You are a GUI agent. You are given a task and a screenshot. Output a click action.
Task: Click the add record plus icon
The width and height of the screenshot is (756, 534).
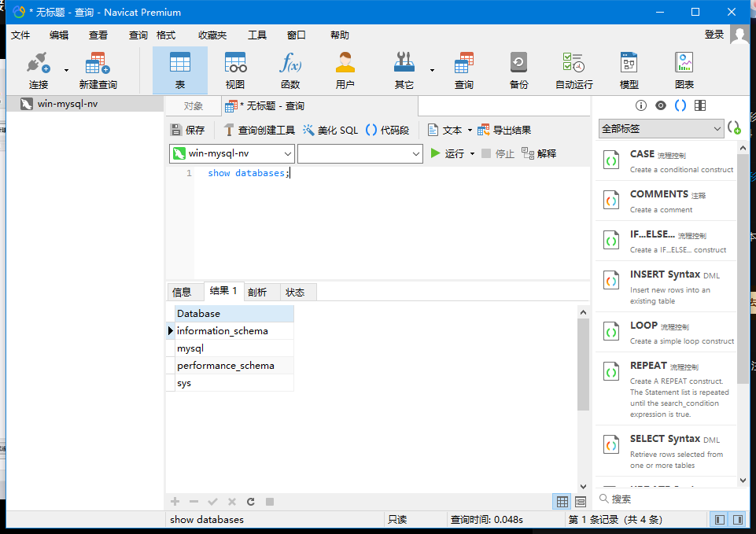tap(175, 502)
